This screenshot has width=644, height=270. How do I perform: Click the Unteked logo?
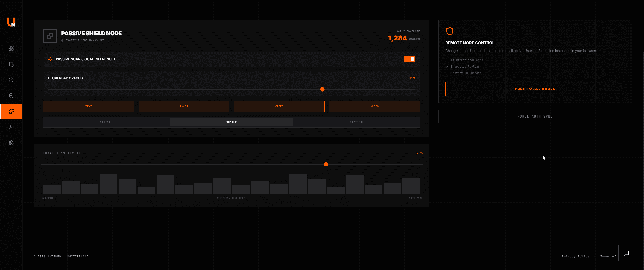pos(11,22)
